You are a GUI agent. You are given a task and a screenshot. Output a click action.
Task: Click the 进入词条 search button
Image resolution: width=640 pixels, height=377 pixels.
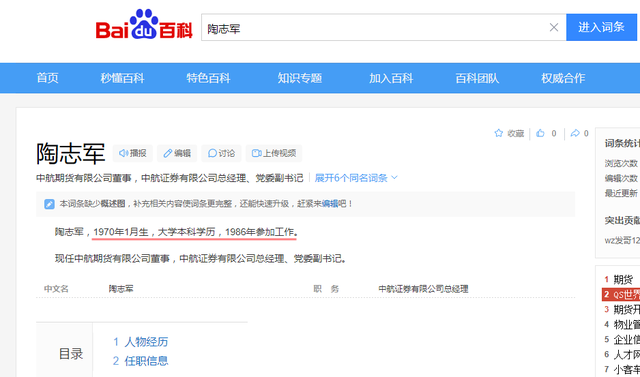[x=601, y=27]
